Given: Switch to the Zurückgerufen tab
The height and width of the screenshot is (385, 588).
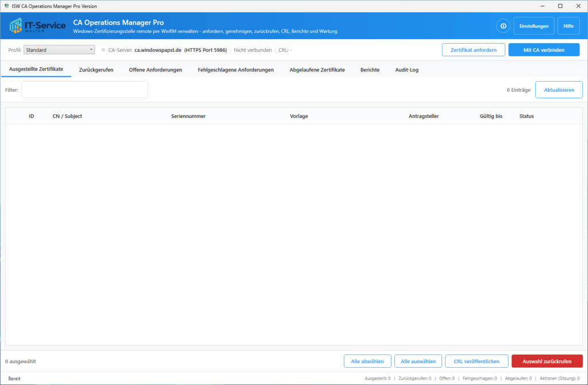Looking at the screenshot, I should [96, 70].
